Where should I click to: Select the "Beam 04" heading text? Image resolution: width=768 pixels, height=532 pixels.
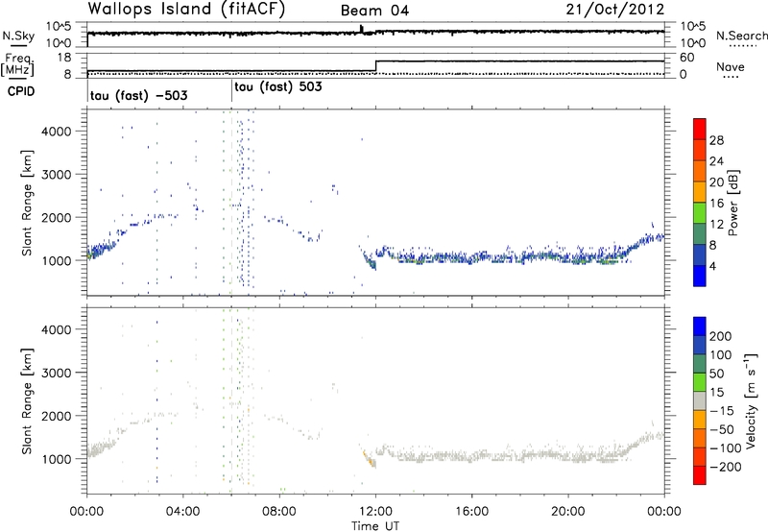(374, 11)
